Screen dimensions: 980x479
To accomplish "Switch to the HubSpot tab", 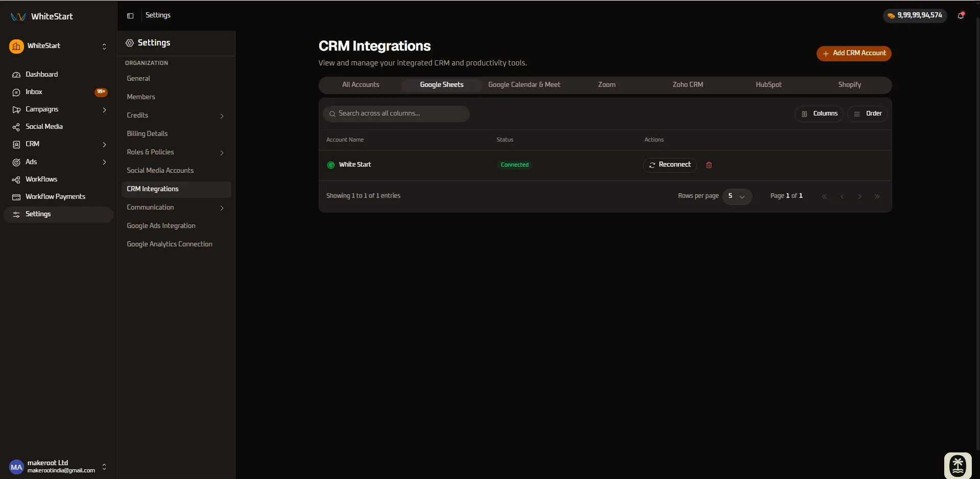I will click(769, 85).
